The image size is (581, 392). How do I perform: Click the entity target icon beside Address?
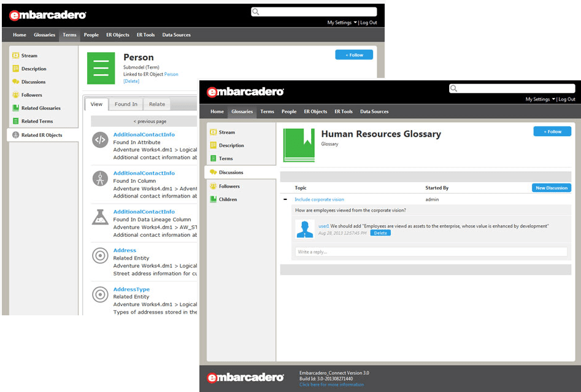pyautogui.click(x=100, y=256)
